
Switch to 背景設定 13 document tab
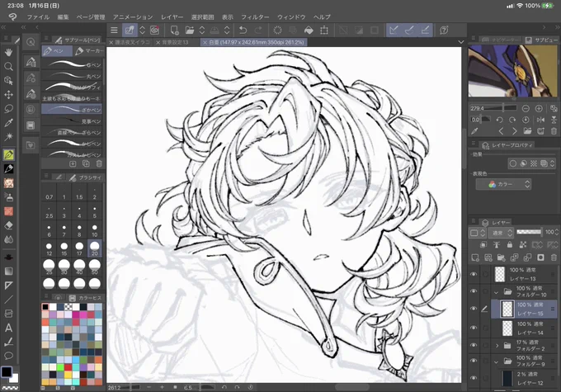[175, 42]
